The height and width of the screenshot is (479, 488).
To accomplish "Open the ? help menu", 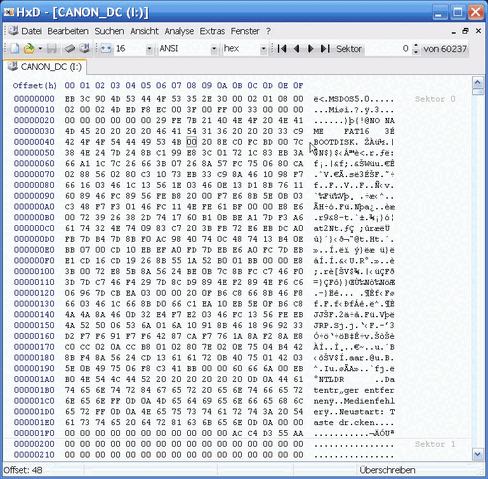I will tap(268, 31).
